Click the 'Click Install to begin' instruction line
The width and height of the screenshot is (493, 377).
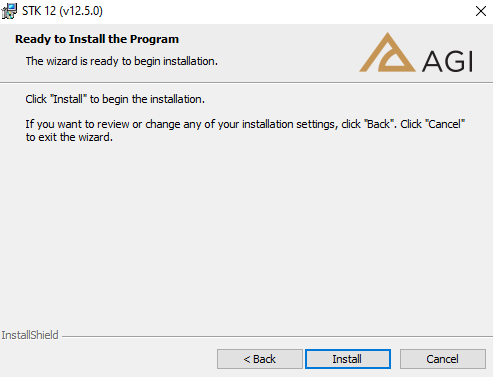(x=115, y=99)
